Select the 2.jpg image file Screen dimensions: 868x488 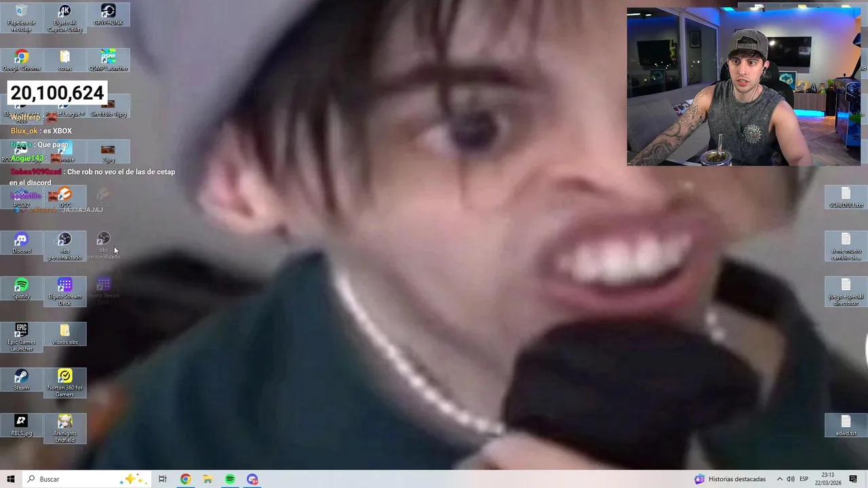coord(108,153)
